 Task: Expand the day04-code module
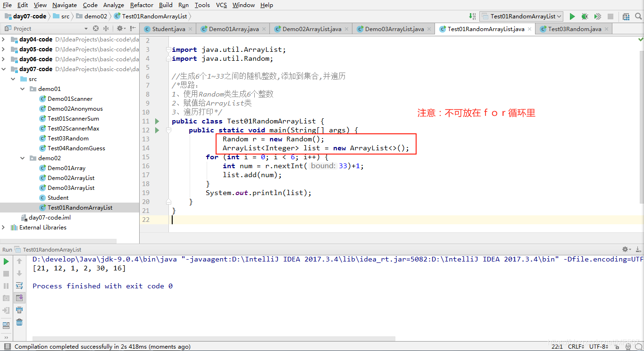(x=3, y=40)
